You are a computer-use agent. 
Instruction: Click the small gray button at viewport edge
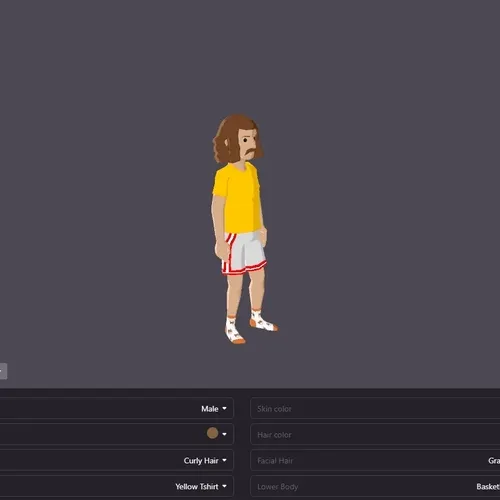[x=3, y=371]
